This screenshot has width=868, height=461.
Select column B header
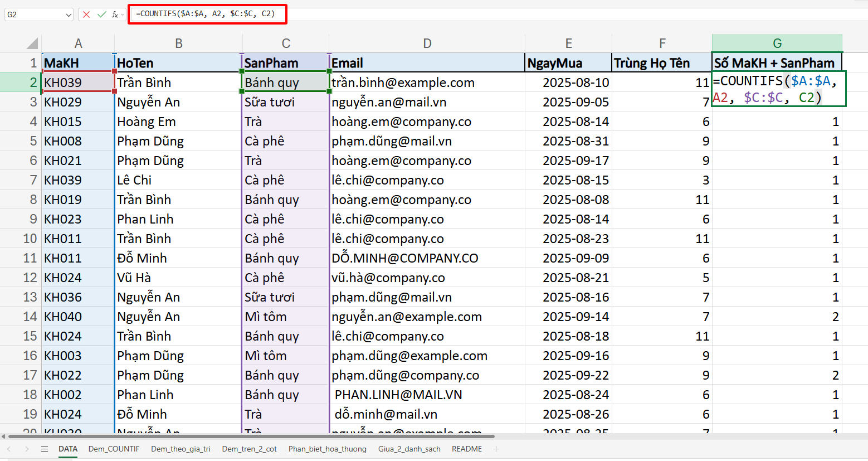[x=178, y=43]
